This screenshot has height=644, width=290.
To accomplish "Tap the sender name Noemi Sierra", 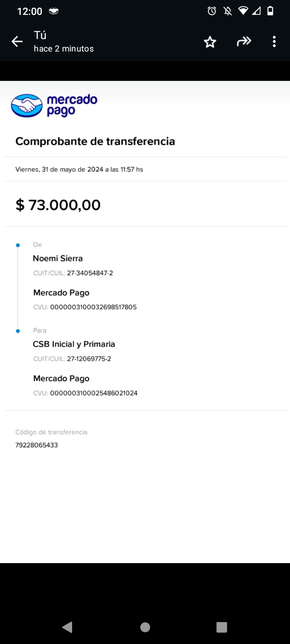I will point(58,258).
